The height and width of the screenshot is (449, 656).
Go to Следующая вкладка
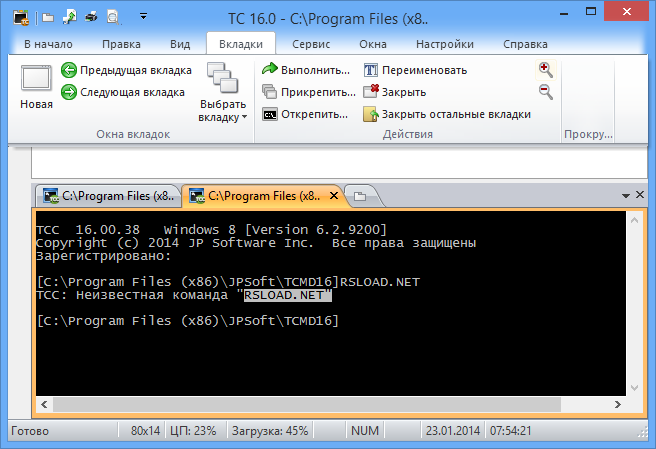[123, 92]
